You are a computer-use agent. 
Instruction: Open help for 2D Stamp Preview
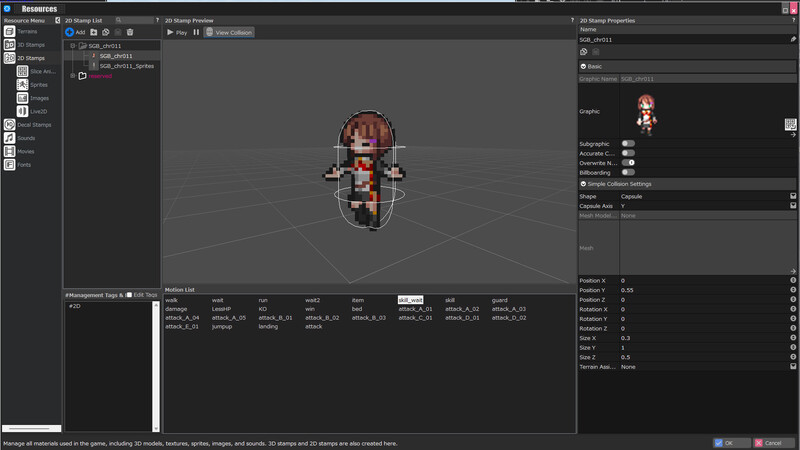pyautogui.click(x=572, y=20)
